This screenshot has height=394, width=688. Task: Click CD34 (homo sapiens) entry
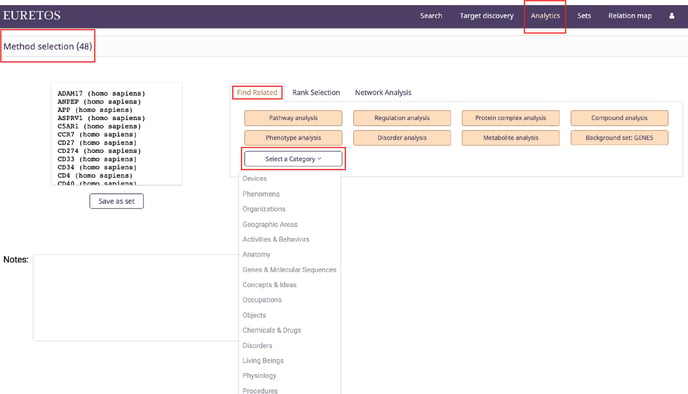[x=97, y=167]
